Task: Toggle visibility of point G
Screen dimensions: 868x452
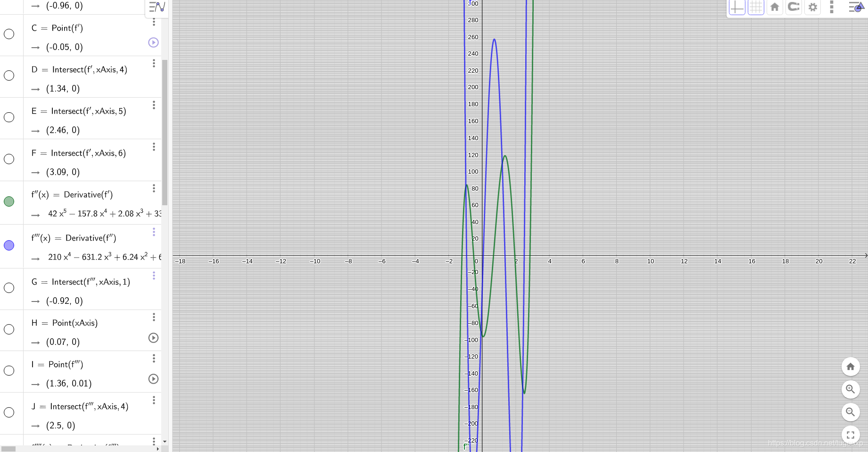Action: point(9,288)
